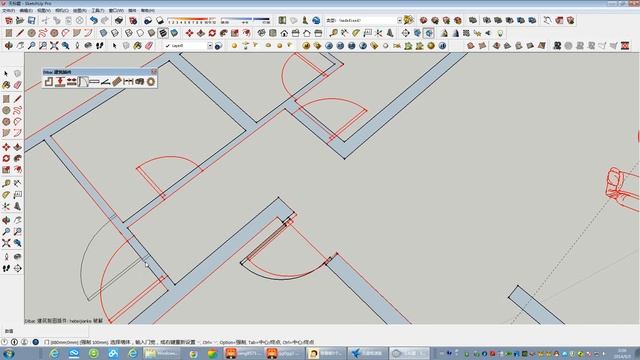Adjust the shadow time-of-day slider
Screen dimensions: 640x360
coord(245,19)
